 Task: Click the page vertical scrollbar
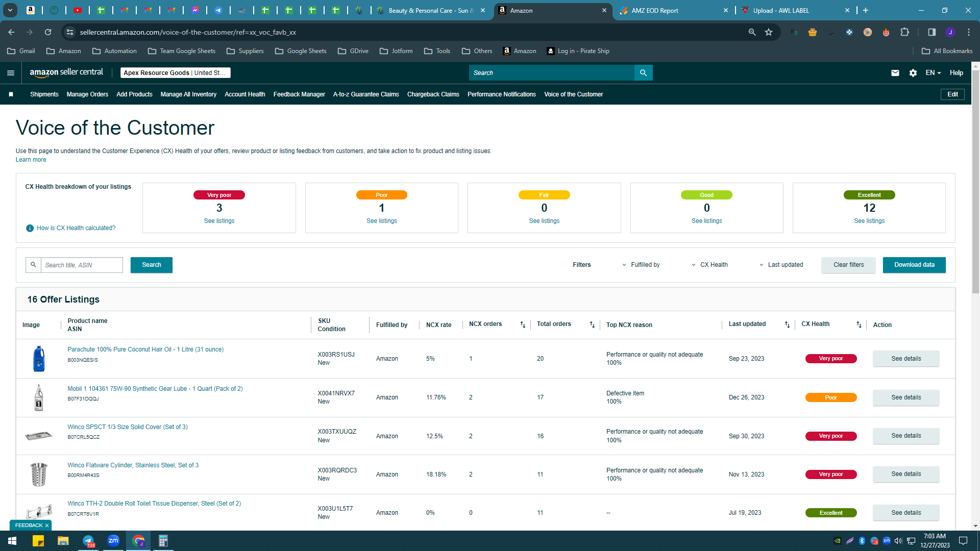975,181
